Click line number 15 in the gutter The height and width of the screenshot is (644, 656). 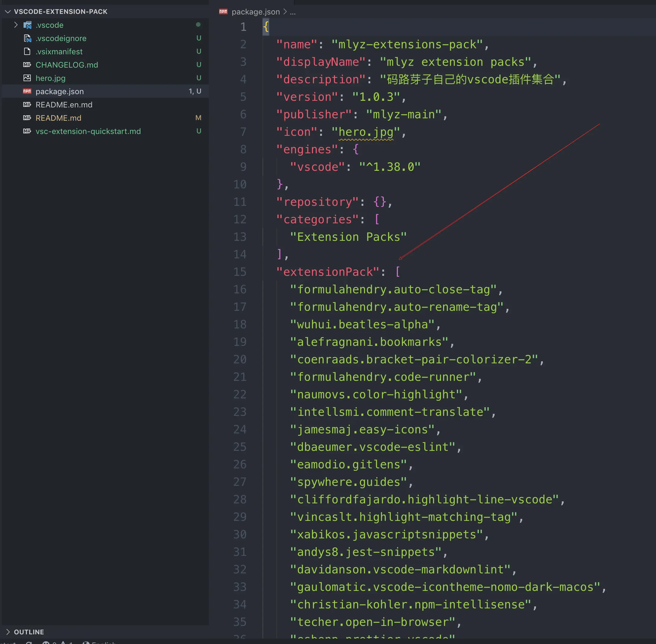(240, 272)
